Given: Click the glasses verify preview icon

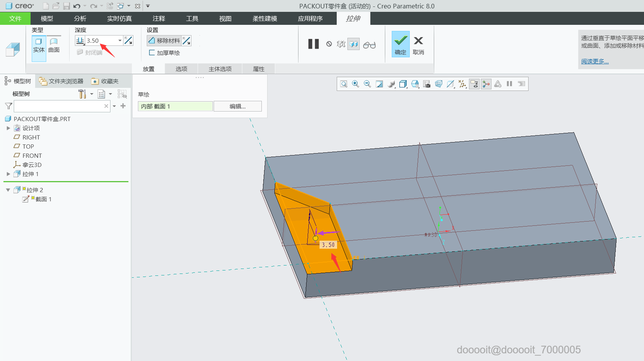Looking at the screenshot, I should click(x=369, y=45).
